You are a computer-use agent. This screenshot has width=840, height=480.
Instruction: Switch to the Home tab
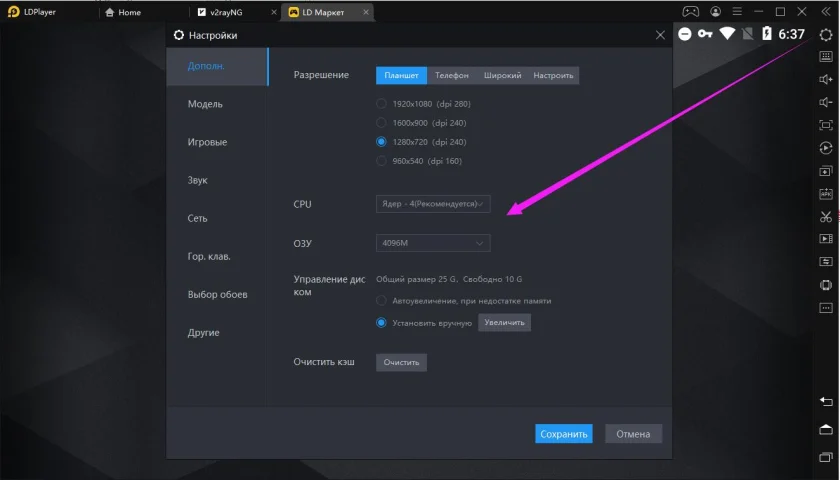click(x=123, y=12)
